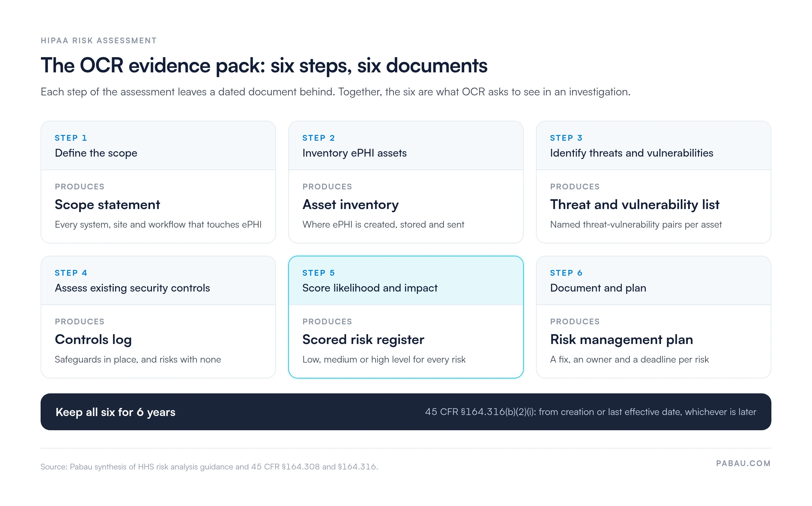Click the PRODUCES label above 'Scored risk register'

click(x=327, y=322)
